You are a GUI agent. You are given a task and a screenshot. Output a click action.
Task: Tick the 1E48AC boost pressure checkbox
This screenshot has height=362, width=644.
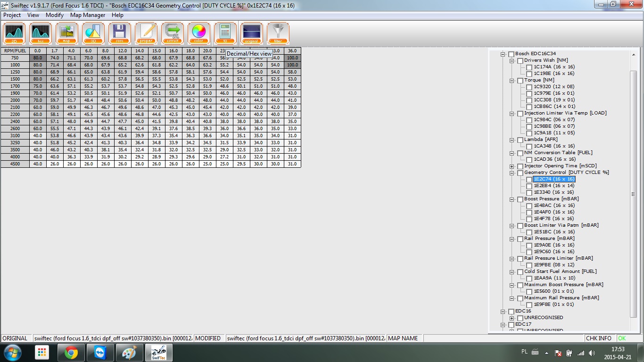529,206
